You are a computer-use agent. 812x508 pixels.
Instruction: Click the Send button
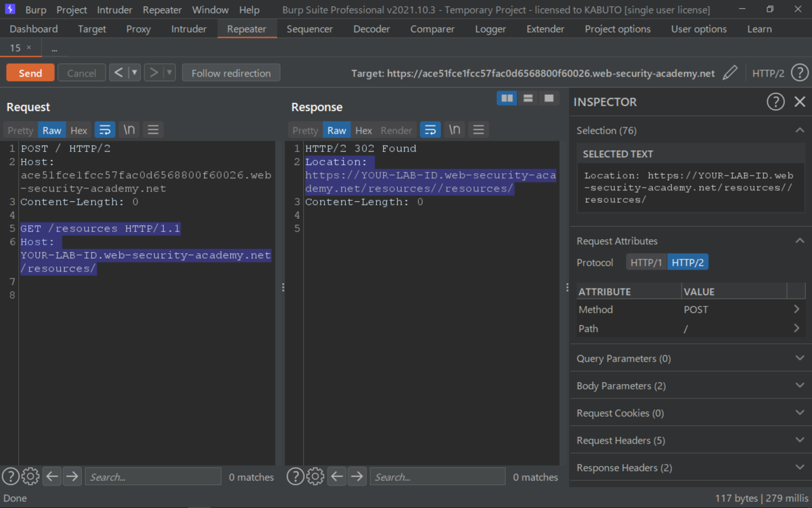(30, 73)
